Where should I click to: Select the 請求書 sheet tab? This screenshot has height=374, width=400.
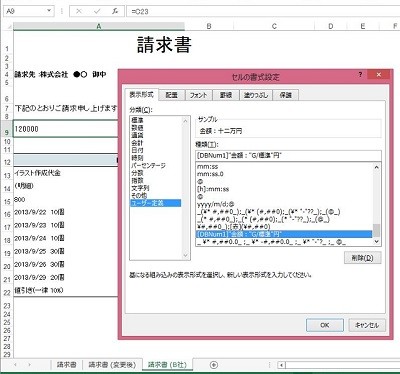(66, 365)
